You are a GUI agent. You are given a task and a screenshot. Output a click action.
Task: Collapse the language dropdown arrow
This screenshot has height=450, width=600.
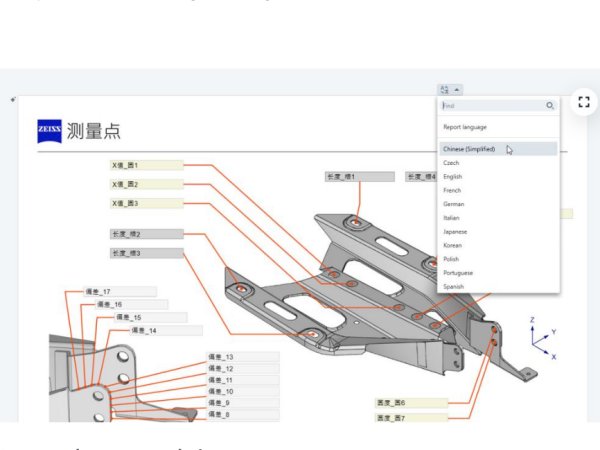click(457, 90)
